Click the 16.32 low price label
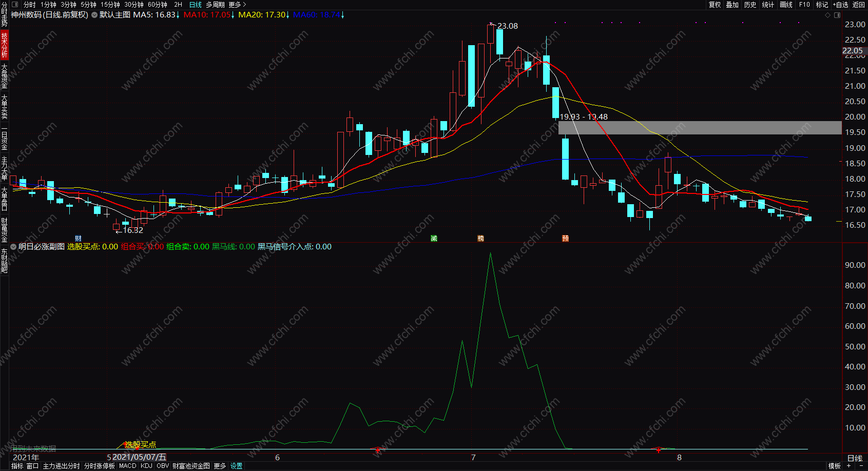Viewport: 868px width, 471px height. point(133,230)
